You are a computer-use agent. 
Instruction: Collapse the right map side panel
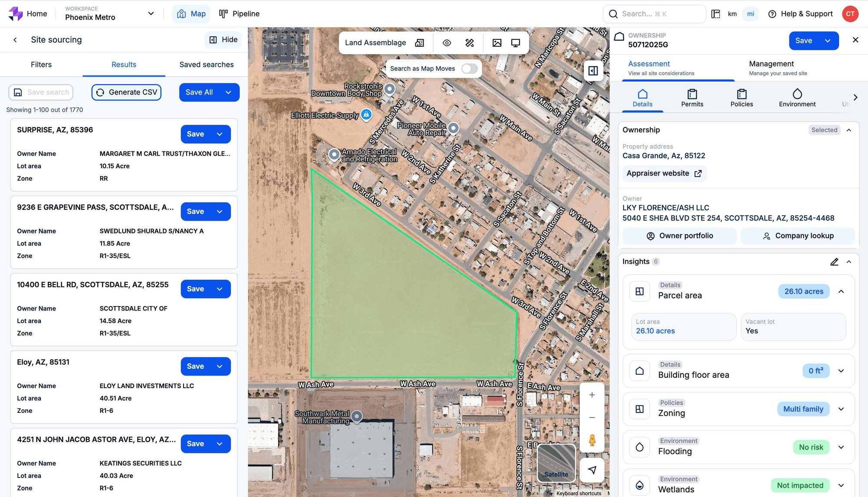593,70
